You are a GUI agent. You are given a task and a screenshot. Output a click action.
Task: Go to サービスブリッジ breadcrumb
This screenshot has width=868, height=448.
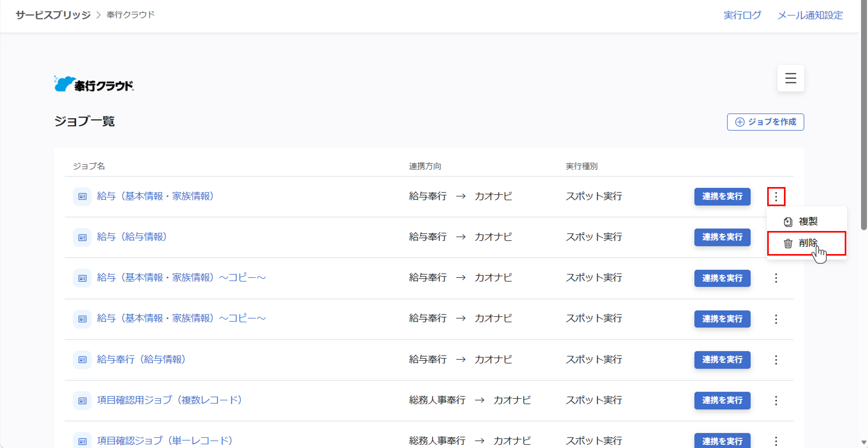[53, 15]
